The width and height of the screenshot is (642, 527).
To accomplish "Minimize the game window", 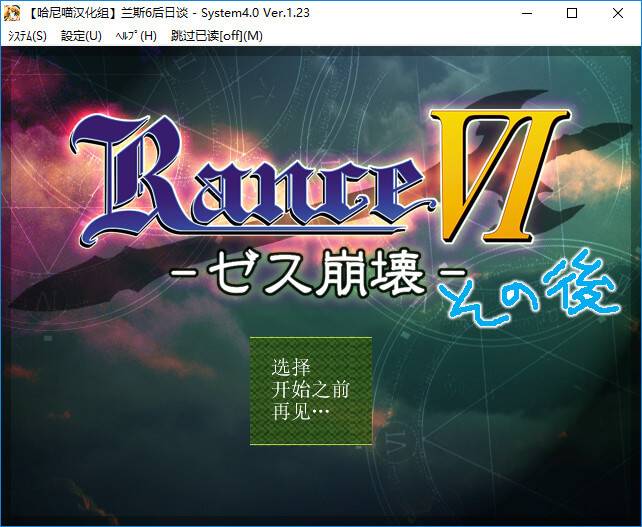I will [x=525, y=14].
